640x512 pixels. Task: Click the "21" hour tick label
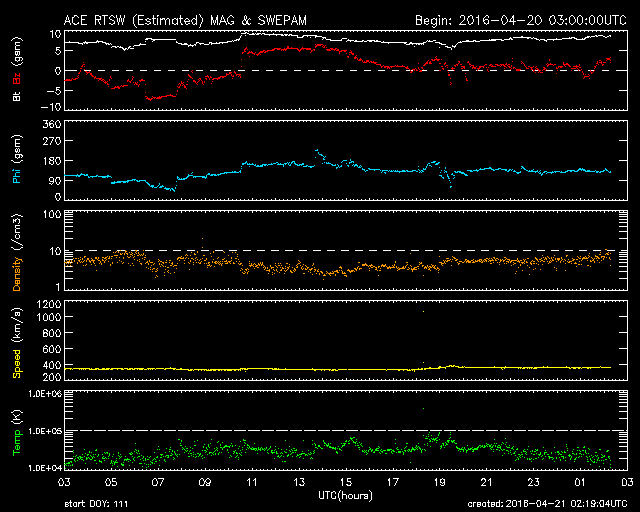(x=487, y=482)
